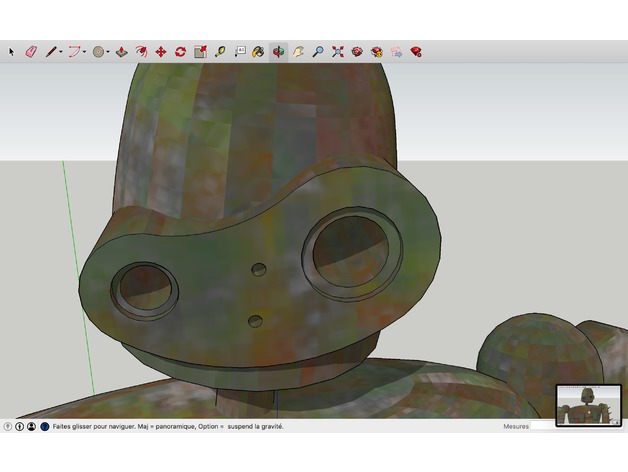
Task: Select the Arc drawing tool
Action: 74,52
